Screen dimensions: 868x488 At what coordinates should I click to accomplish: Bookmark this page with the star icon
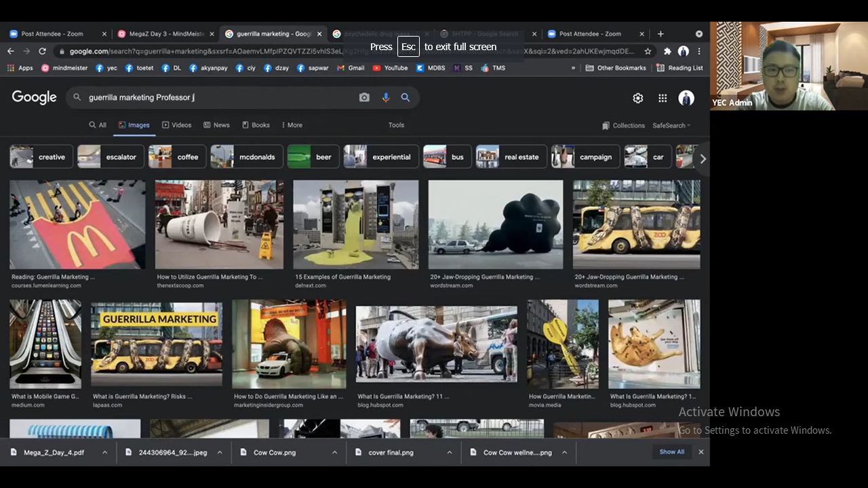[648, 51]
